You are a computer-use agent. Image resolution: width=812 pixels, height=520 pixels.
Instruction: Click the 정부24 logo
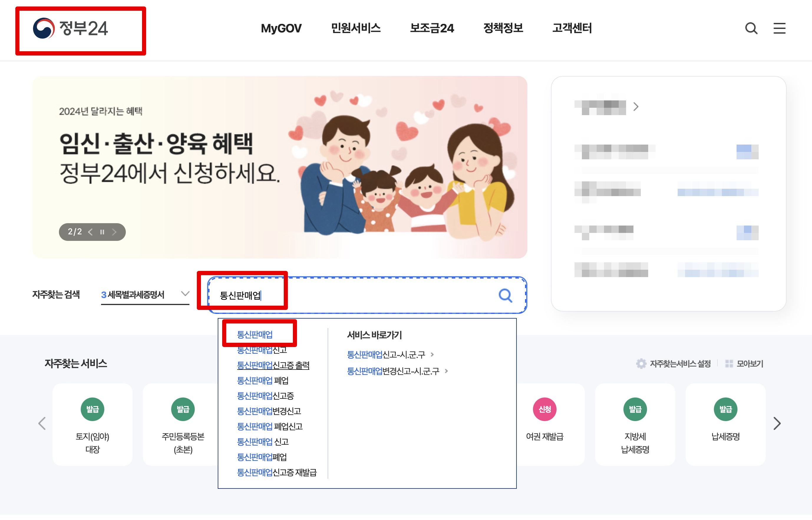coord(70,28)
